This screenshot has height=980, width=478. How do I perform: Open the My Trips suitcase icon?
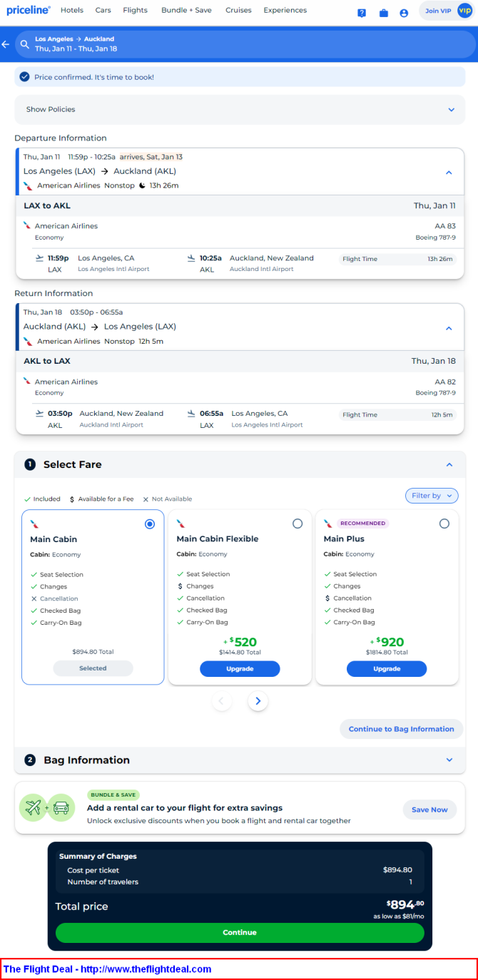pyautogui.click(x=383, y=13)
